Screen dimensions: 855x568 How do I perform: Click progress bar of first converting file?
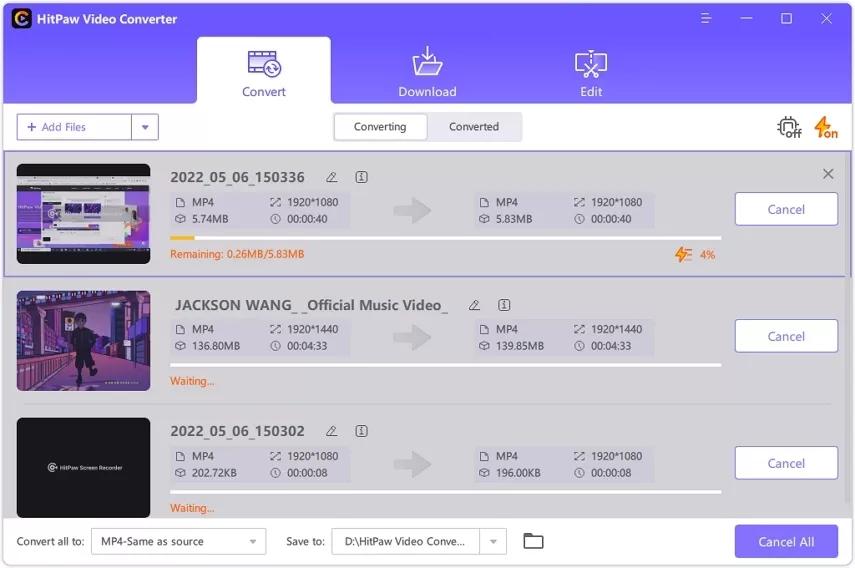(x=445, y=238)
